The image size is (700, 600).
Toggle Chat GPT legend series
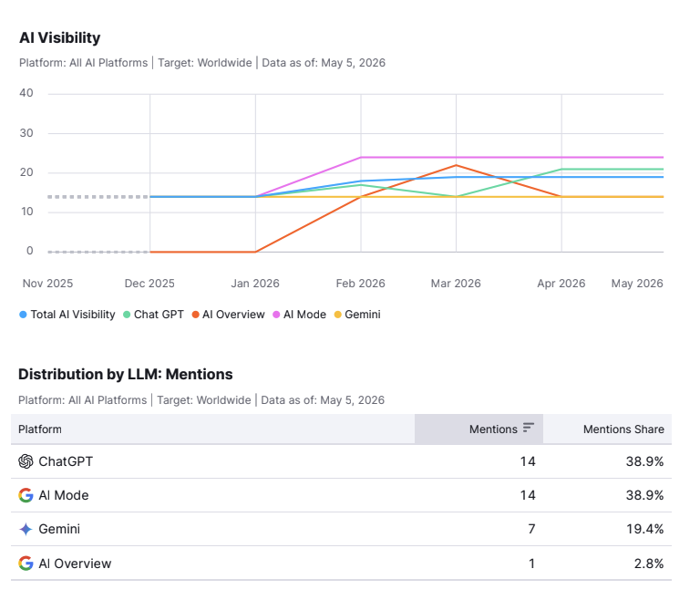153,315
